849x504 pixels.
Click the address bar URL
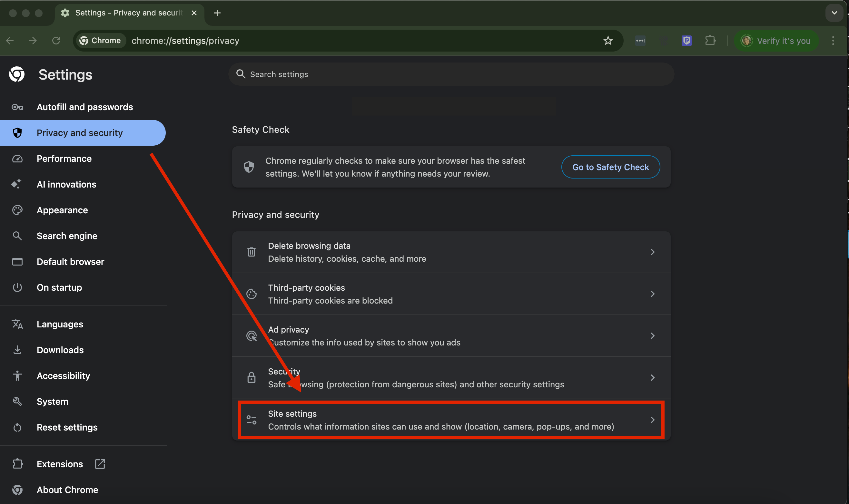coord(185,41)
